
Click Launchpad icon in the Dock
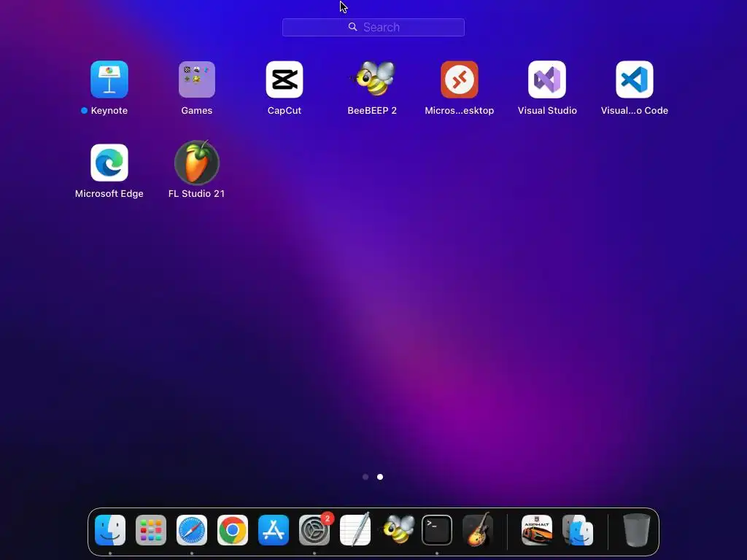(151, 530)
